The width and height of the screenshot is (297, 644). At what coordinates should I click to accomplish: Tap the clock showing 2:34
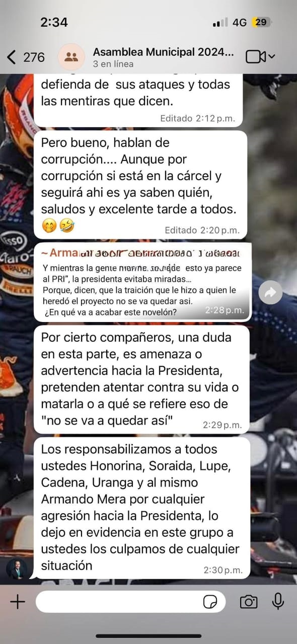(54, 22)
